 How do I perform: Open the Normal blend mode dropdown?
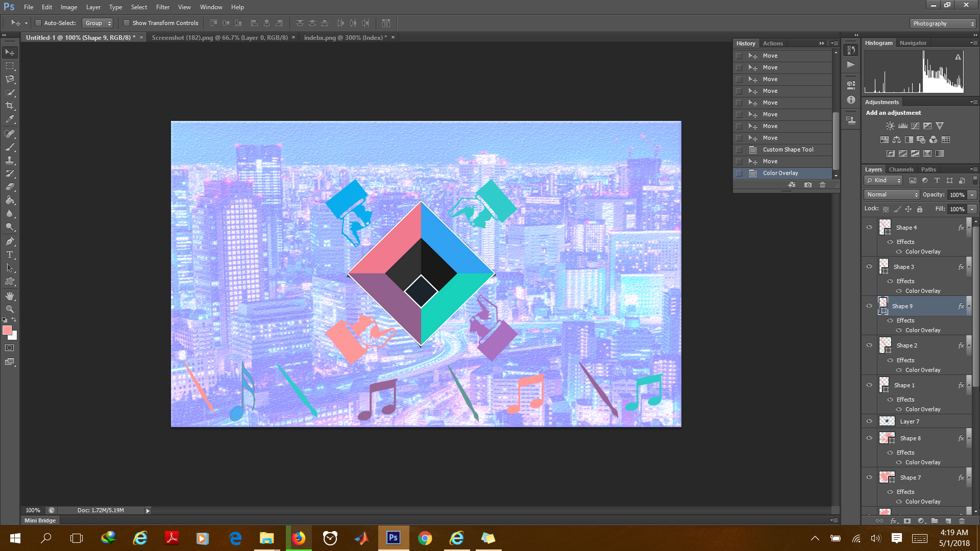point(891,194)
